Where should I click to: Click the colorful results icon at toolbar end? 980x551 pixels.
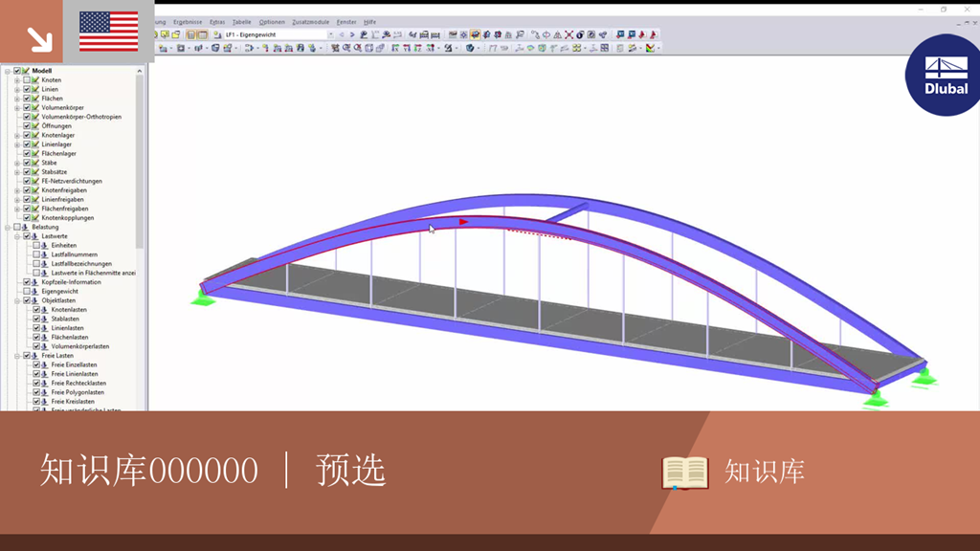[x=650, y=48]
